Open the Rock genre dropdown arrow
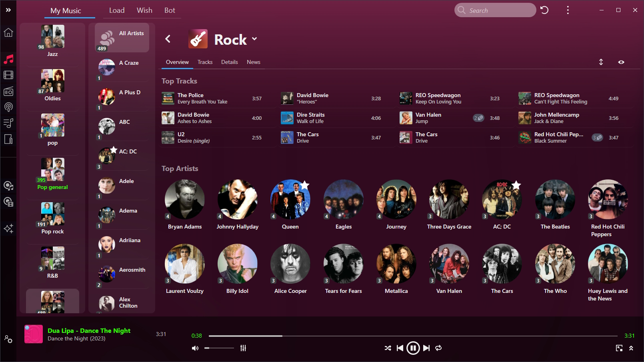Screen dimensions: 644x362 tap(254, 39)
